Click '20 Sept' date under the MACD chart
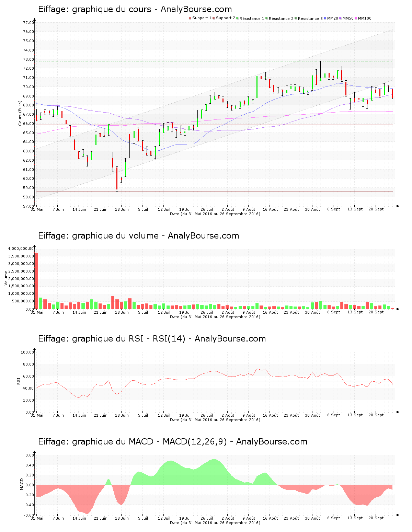 click(376, 518)
